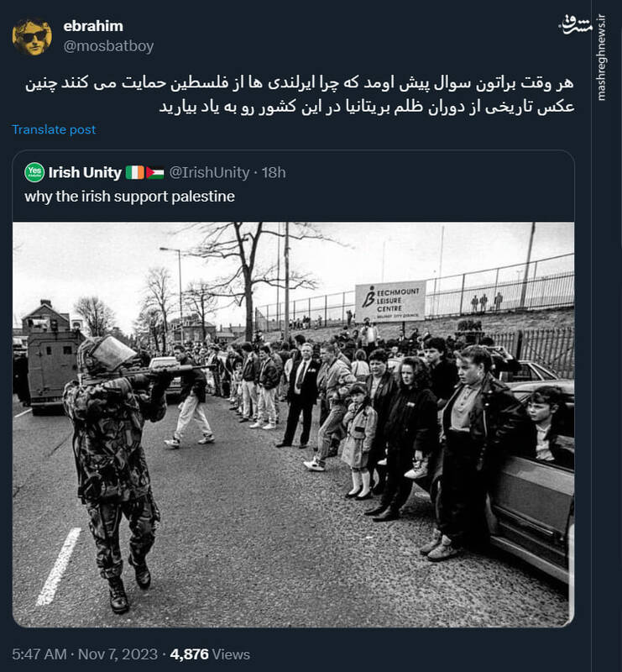
Task: Open the Irish Unity account name
Action: point(85,172)
